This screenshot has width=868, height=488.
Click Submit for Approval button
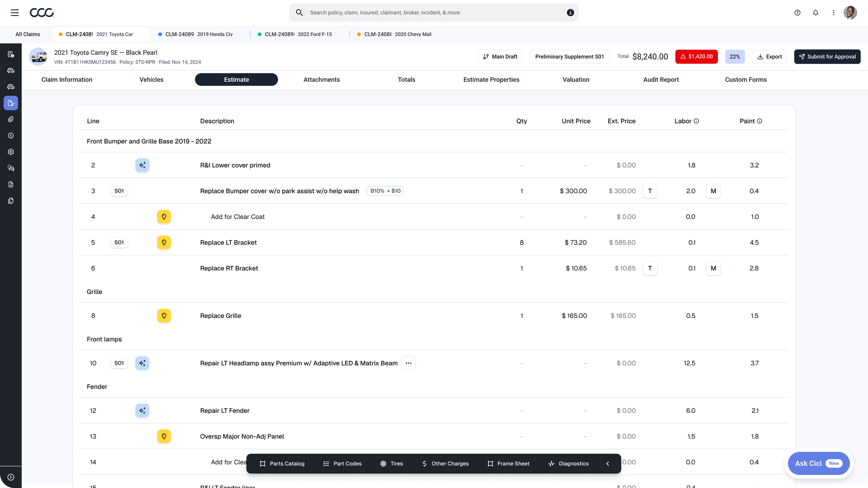pyautogui.click(x=827, y=57)
